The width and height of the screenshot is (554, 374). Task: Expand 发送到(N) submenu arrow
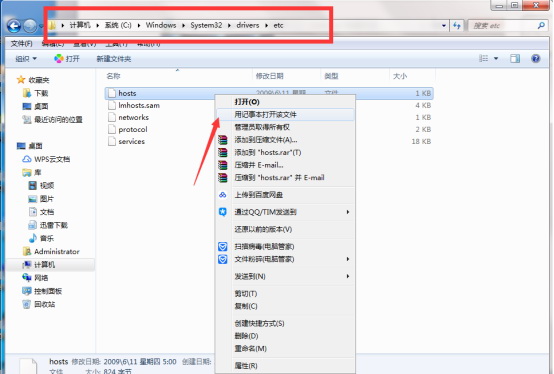click(348, 276)
